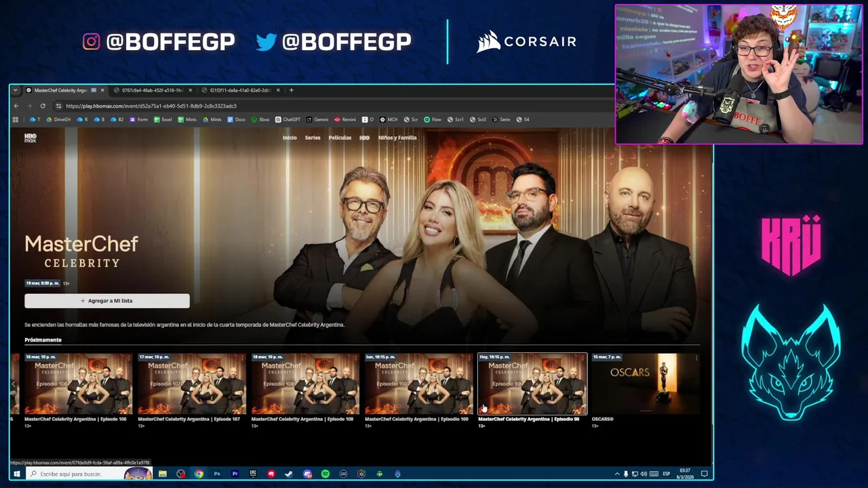Open Niños y Familia menu item
The width and height of the screenshot is (868, 488).
(397, 138)
